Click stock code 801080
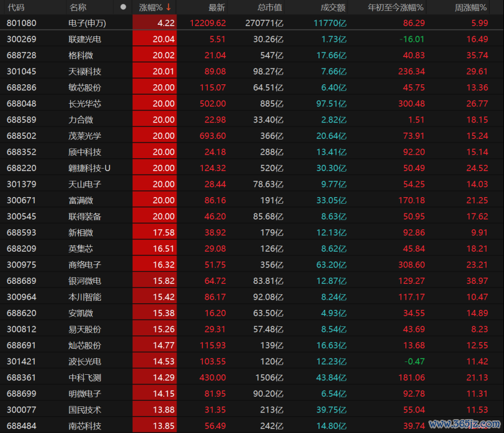504x433 pixels. [x=22, y=23]
